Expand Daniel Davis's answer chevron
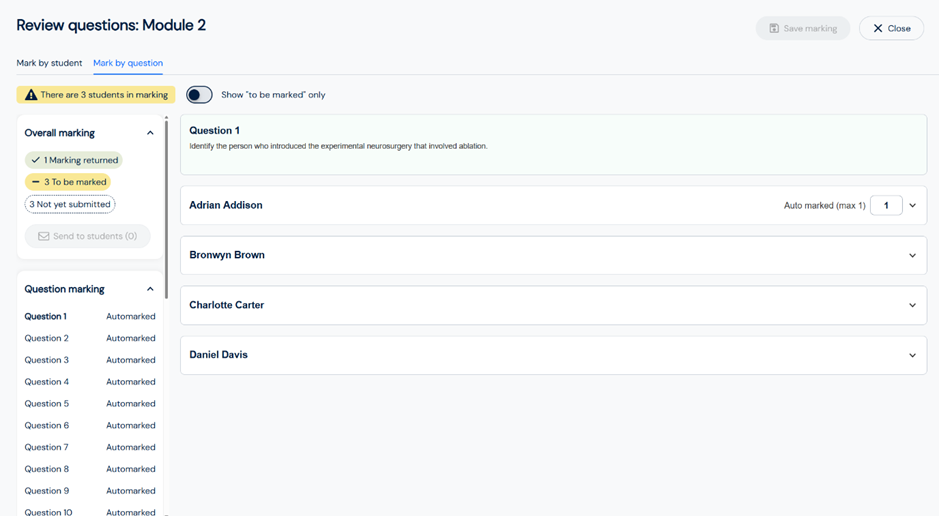The width and height of the screenshot is (939, 516). tap(912, 355)
